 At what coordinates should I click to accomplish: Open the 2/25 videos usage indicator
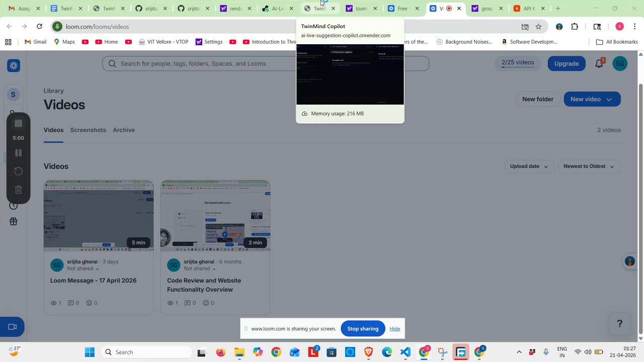click(x=518, y=63)
